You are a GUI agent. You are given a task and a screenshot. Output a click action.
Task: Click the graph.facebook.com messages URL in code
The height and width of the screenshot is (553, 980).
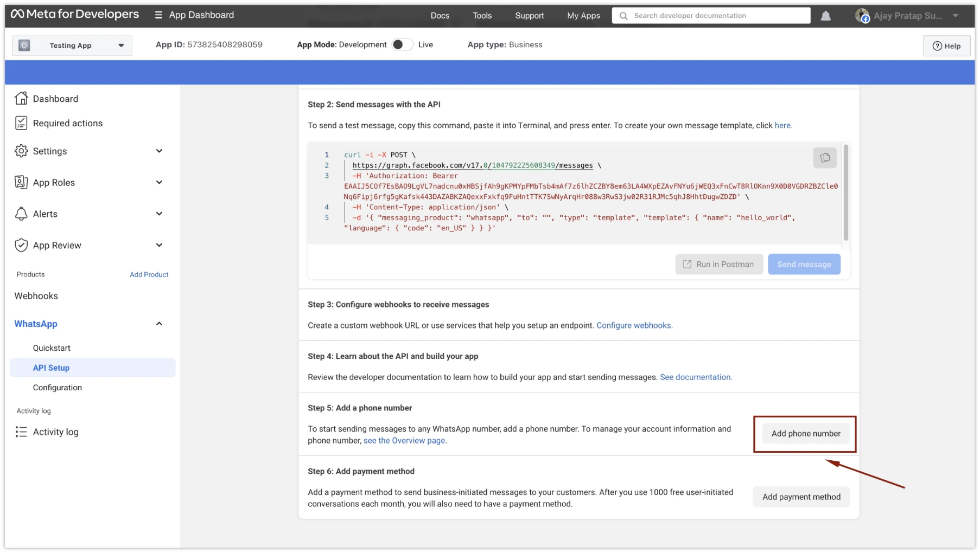(473, 165)
